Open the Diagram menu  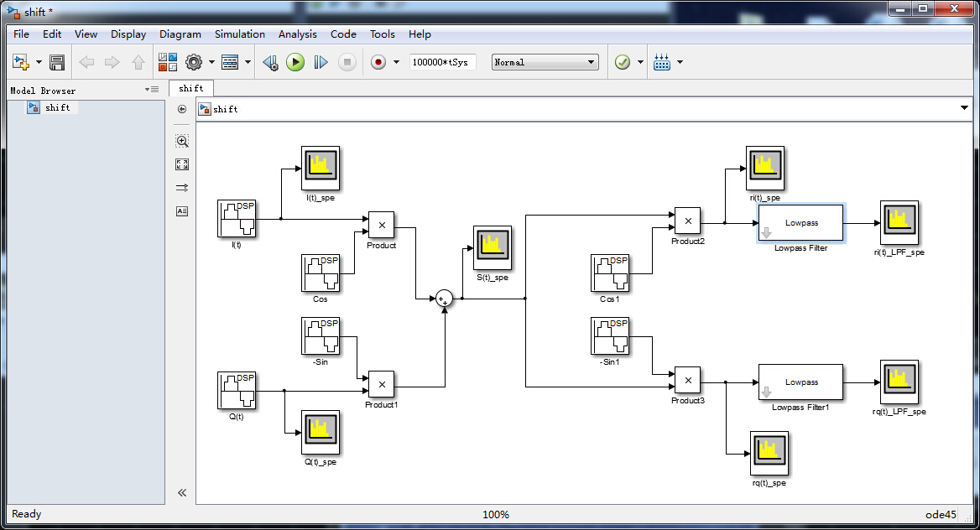(180, 34)
